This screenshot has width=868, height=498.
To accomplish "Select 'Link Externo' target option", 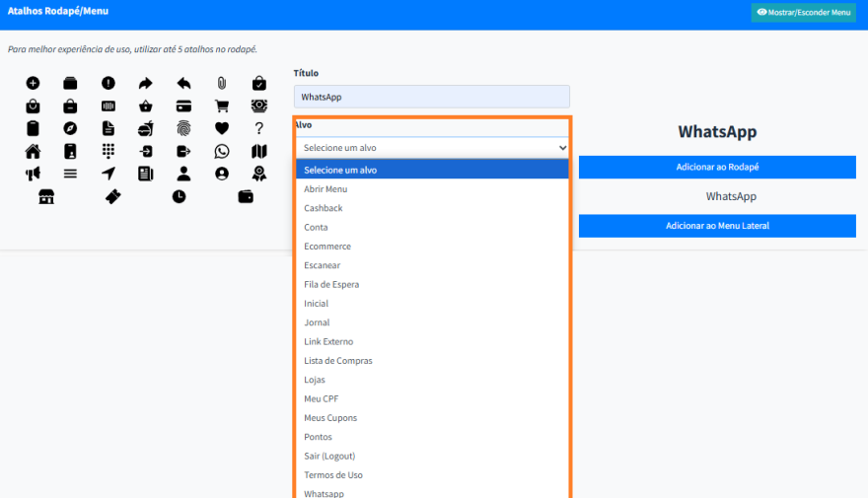I will click(328, 341).
